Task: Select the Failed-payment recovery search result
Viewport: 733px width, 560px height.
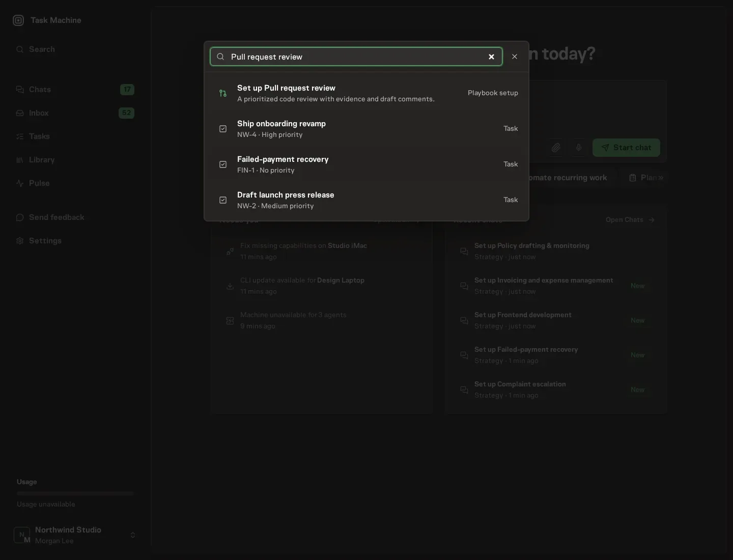Action: (x=366, y=164)
